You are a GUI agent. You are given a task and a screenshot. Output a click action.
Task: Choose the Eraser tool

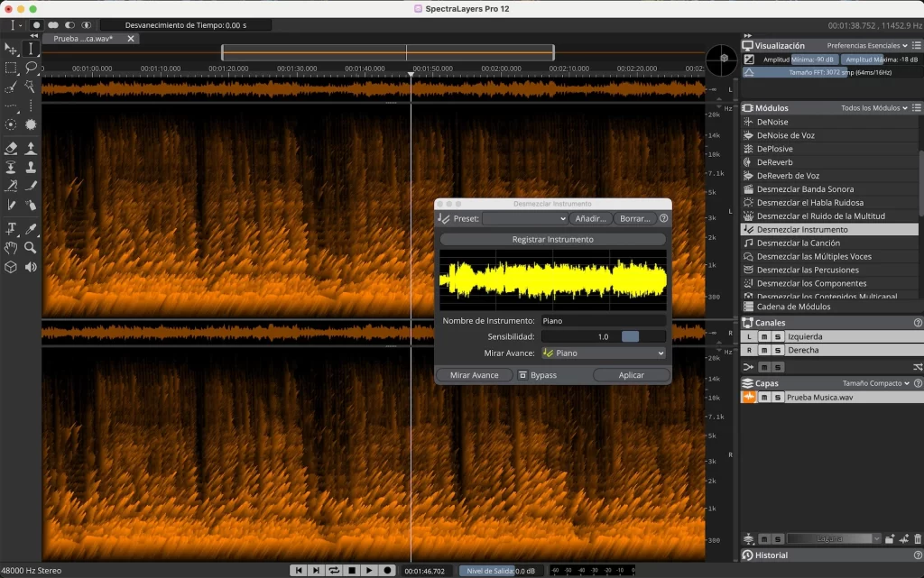click(x=11, y=148)
